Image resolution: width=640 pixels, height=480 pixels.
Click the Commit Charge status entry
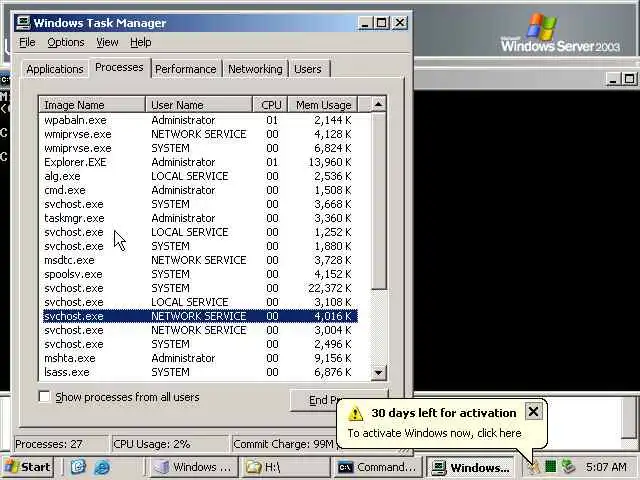pyautogui.click(x=283, y=444)
